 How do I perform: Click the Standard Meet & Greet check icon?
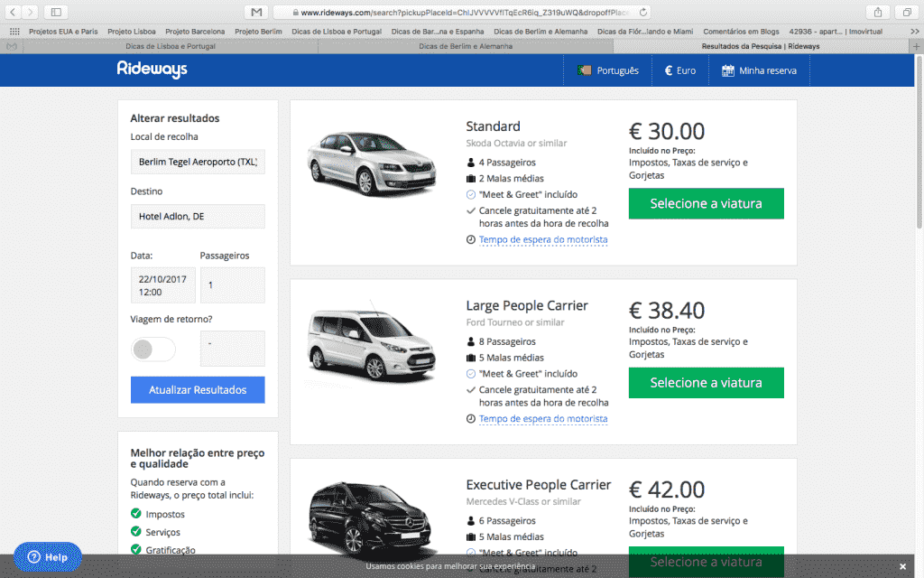(471, 195)
